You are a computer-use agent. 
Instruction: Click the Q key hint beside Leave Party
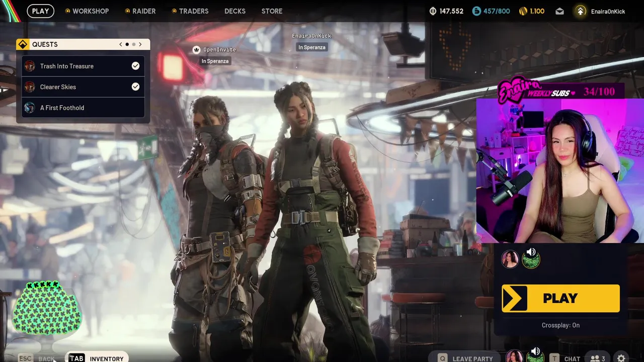point(442,358)
